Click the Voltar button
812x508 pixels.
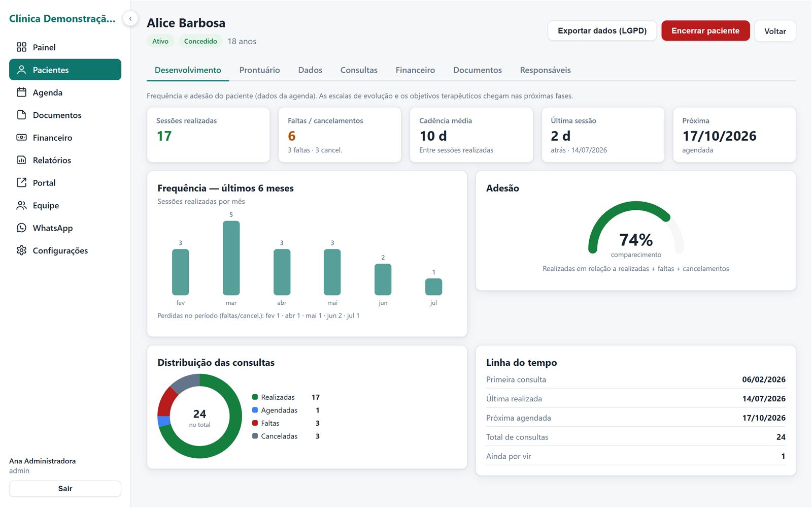[775, 31]
